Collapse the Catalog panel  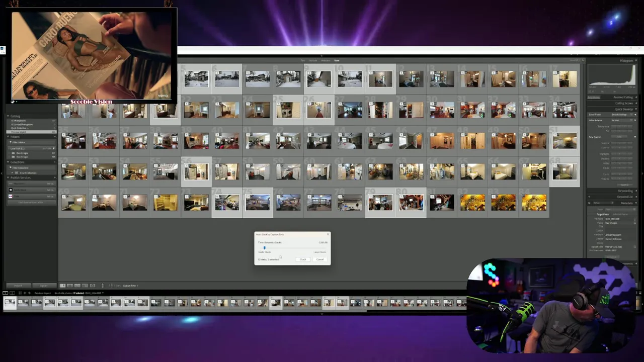(x=9, y=116)
